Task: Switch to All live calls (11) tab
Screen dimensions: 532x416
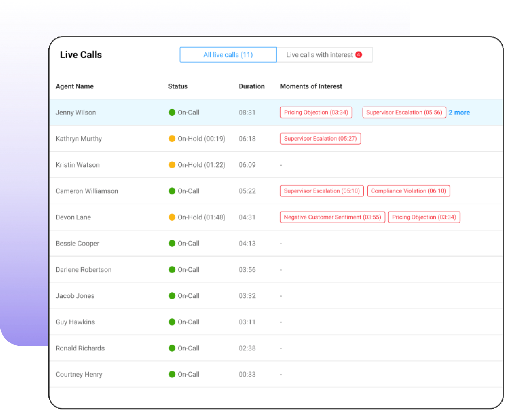Action: click(228, 55)
